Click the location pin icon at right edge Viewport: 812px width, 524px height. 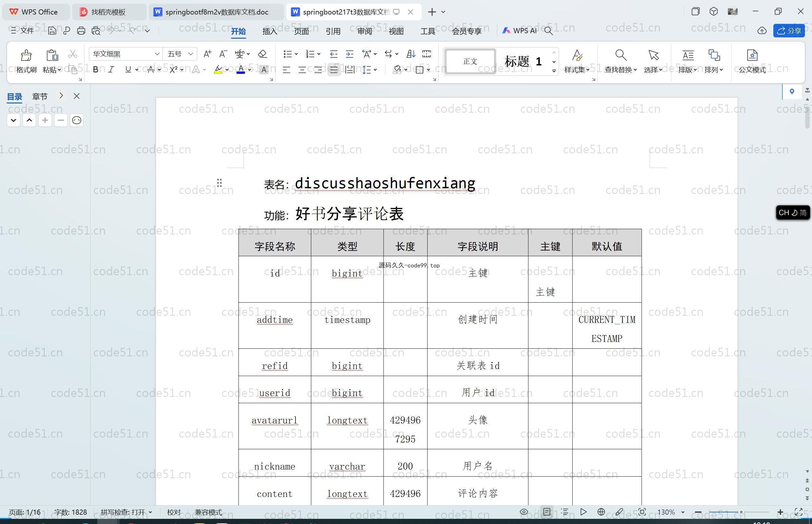coord(792,91)
